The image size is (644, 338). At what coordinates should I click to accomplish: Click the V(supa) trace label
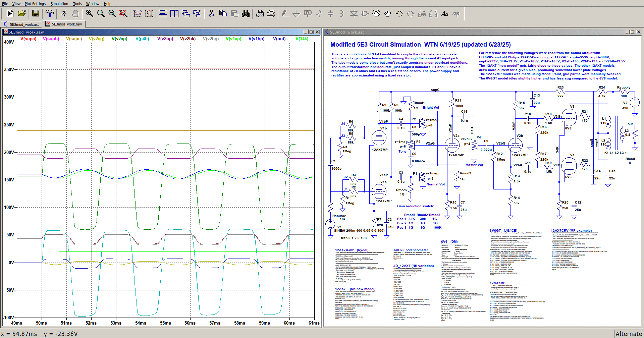[29, 39]
